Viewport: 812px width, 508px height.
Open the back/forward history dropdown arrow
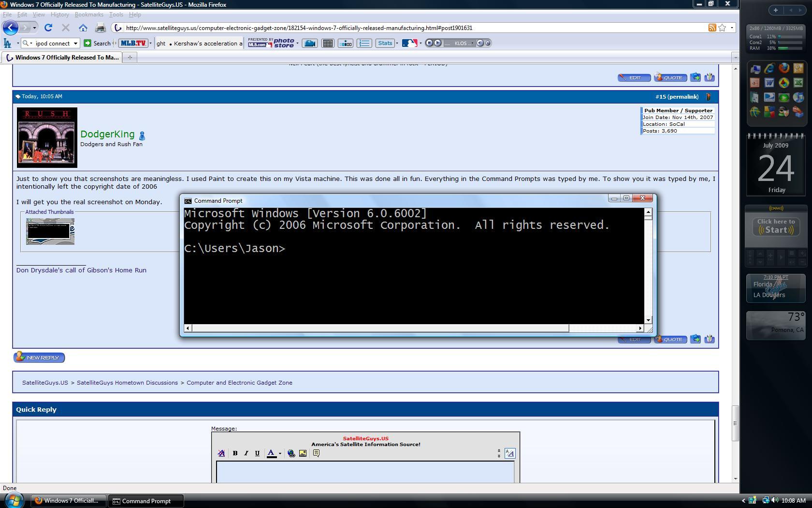(x=34, y=28)
